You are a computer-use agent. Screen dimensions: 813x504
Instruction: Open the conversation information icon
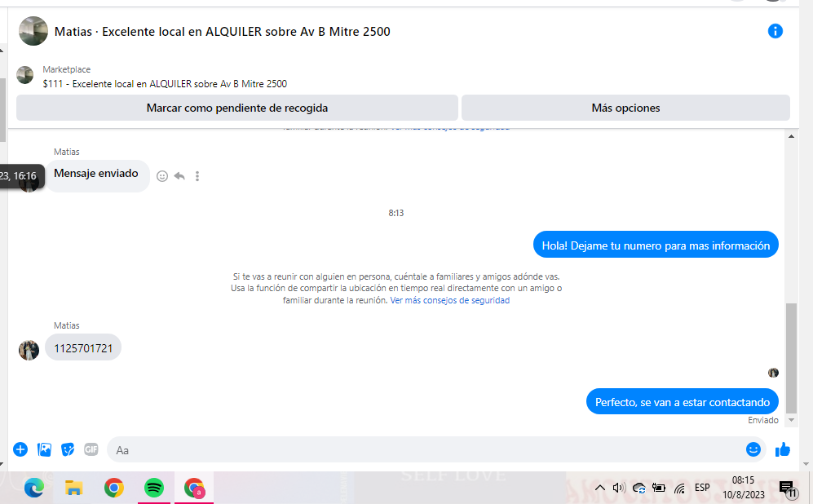[775, 31]
